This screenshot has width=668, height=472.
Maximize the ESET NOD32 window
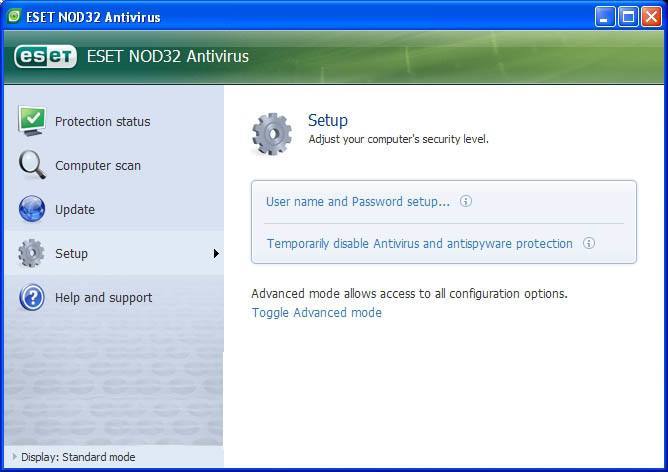click(628, 17)
